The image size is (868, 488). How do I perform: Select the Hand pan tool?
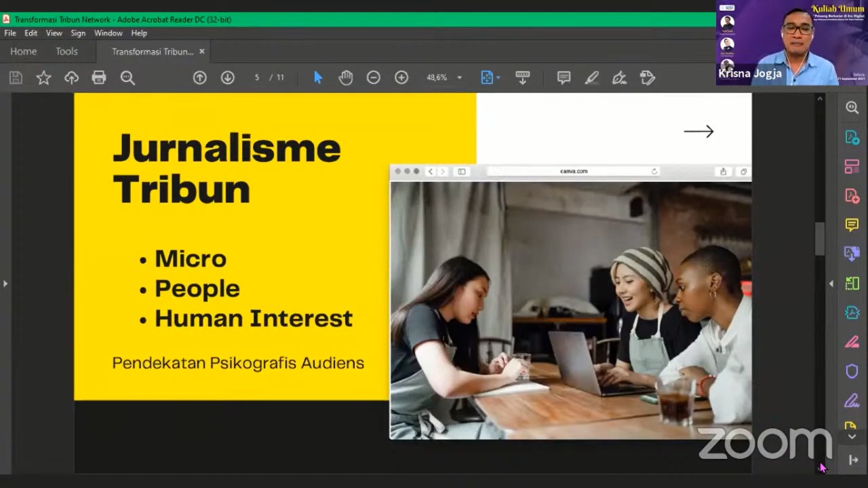pyautogui.click(x=346, y=78)
